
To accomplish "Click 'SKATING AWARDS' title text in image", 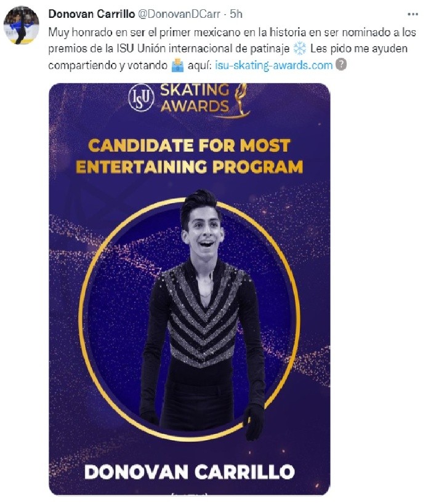I will pos(194,98).
